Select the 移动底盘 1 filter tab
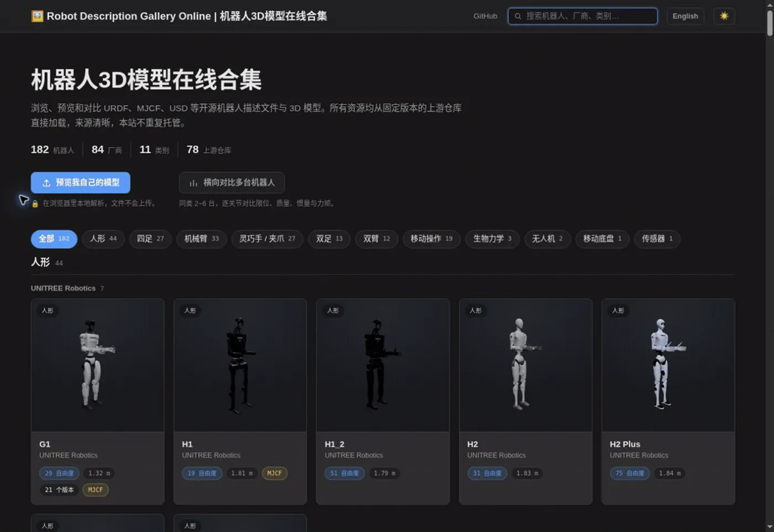The height and width of the screenshot is (532, 774). click(x=602, y=239)
